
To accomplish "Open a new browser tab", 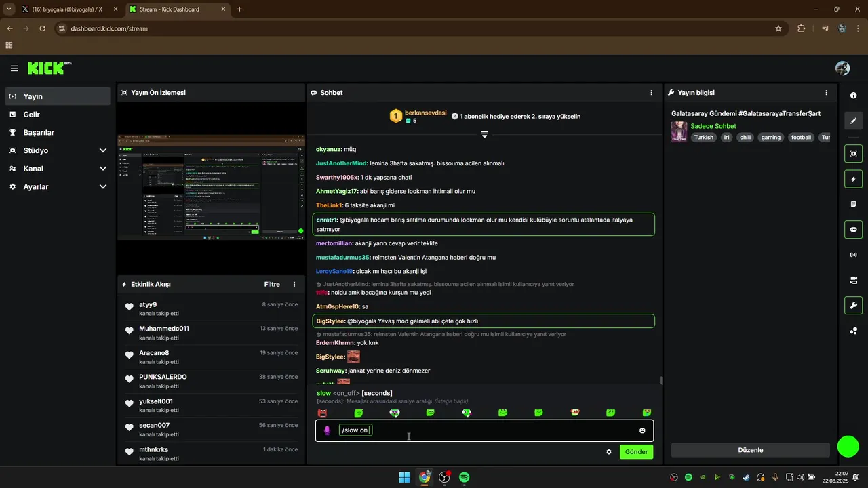I will point(239,9).
